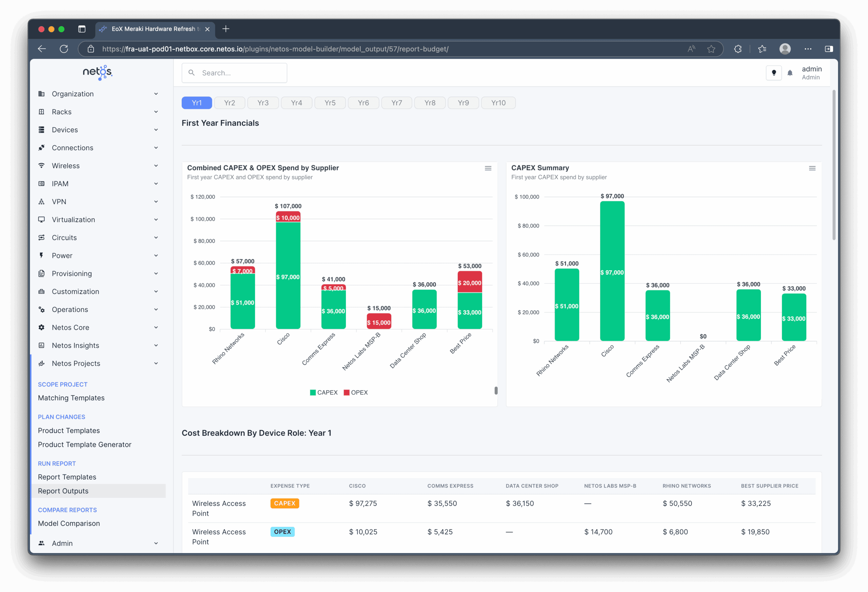Expand the Operations menu chevron
Image resolution: width=868 pixels, height=592 pixels.
click(156, 309)
